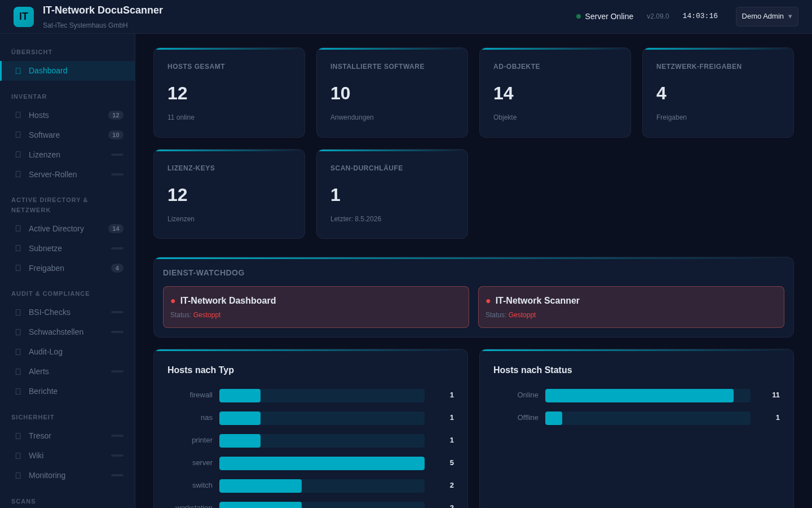Open Server-Rollen in the sidebar
Screen dimensions: 812x508
pyautogui.click(x=68, y=174)
